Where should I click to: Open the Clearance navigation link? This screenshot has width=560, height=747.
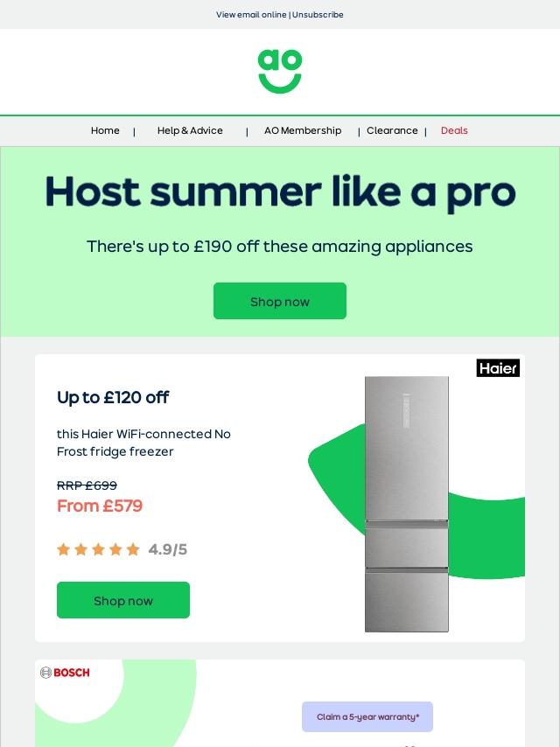coord(392,130)
